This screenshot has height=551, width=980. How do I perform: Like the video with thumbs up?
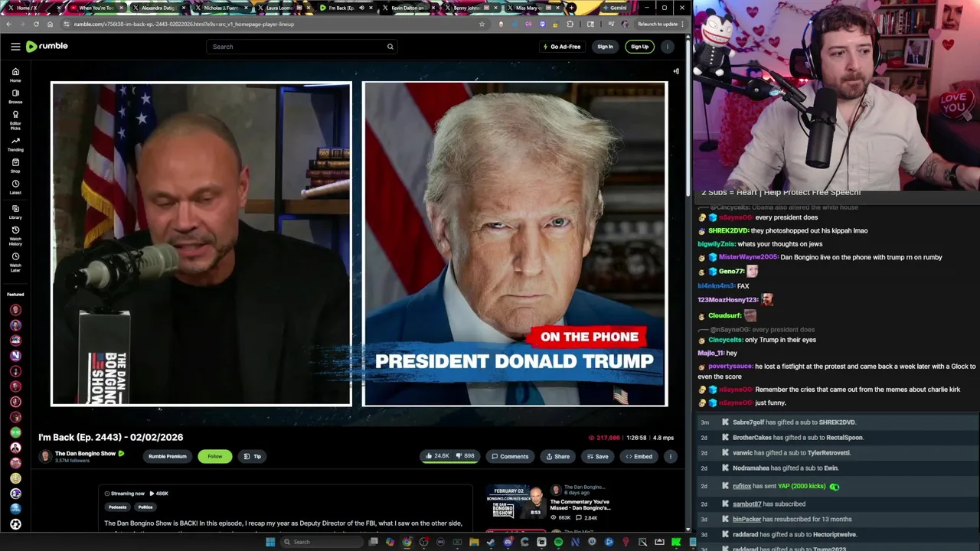click(x=437, y=456)
